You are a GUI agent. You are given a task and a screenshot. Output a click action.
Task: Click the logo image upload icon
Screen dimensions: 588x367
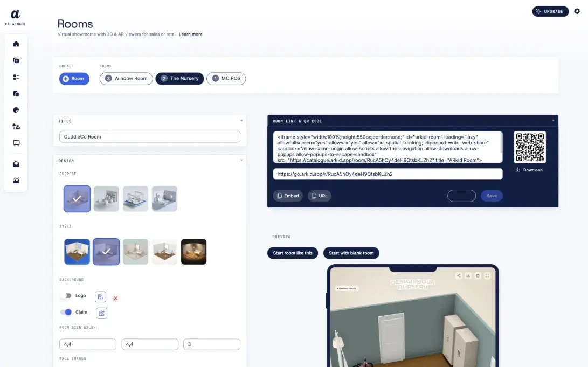(x=100, y=297)
